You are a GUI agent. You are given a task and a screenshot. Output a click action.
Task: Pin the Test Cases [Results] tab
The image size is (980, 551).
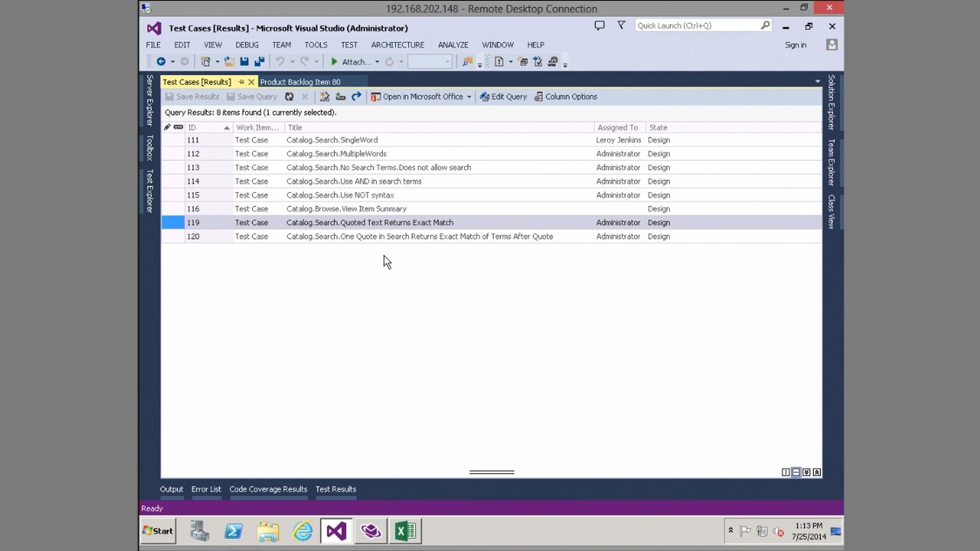(x=241, y=82)
